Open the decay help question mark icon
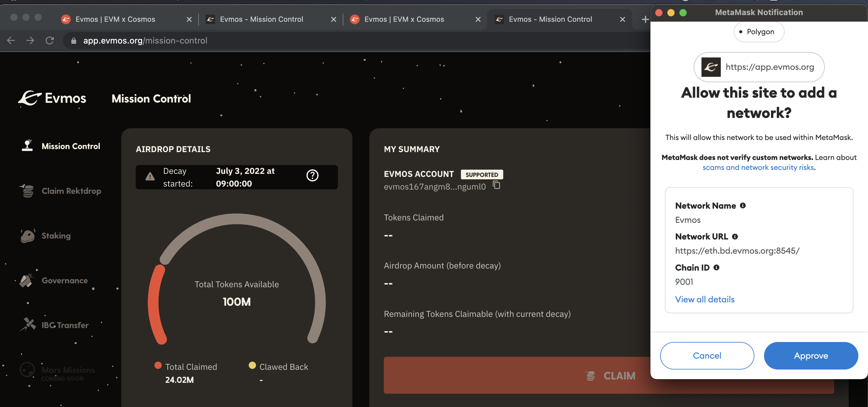Image resolution: width=868 pixels, height=407 pixels. [313, 175]
